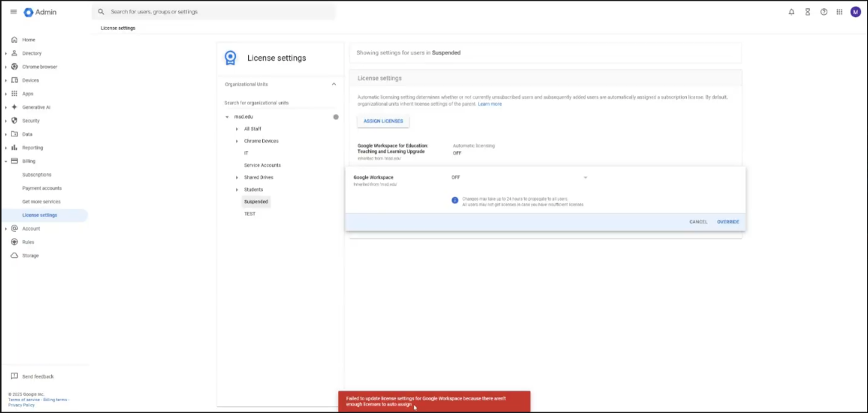Collapse the Organizational Units panel

pos(334,84)
